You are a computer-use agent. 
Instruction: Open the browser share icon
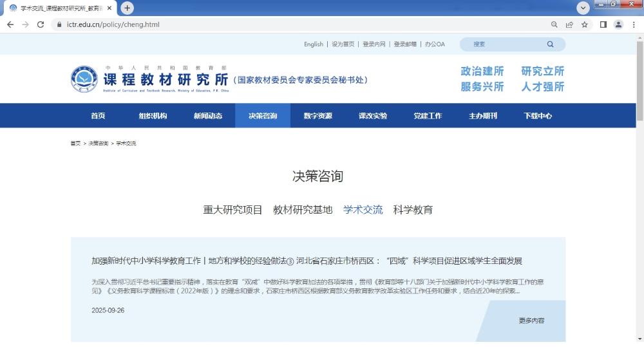[569, 24]
